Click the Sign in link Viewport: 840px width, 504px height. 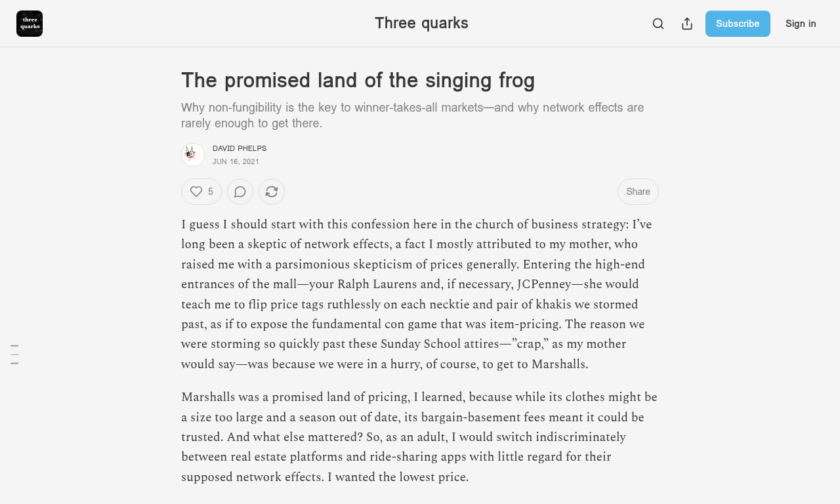801,24
